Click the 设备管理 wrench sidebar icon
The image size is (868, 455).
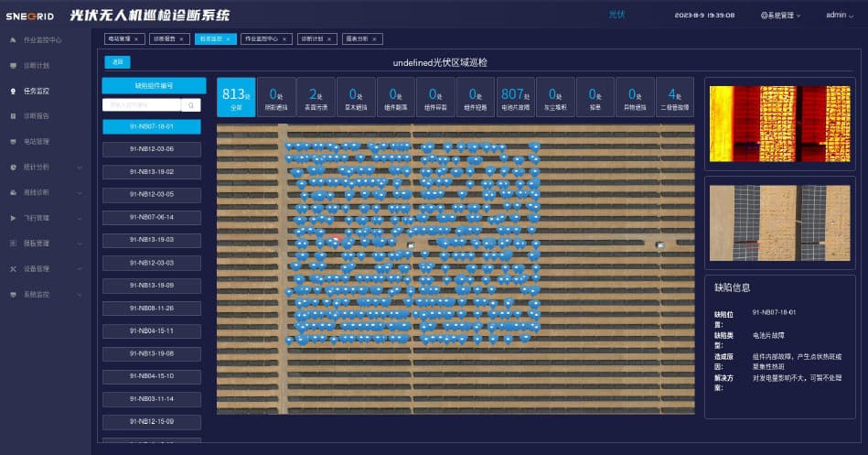click(13, 269)
